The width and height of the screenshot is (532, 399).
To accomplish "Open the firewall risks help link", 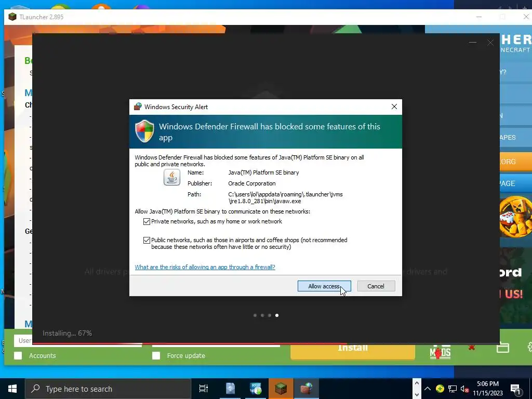I will tap(205, 267).
